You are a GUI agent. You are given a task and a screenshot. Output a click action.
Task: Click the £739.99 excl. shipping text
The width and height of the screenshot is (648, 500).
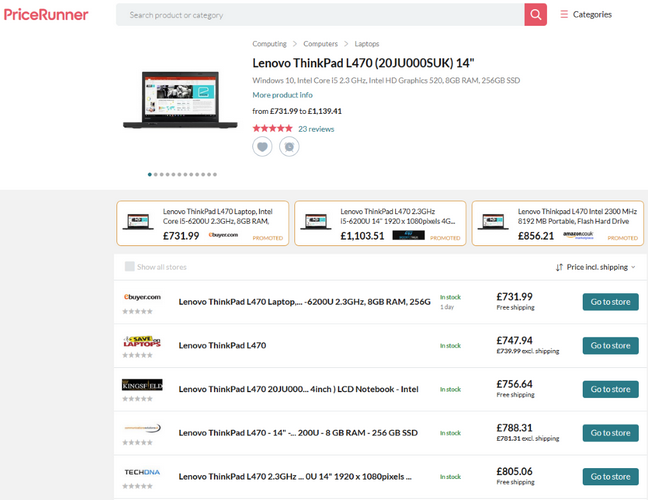pyautogui.click(x=528, y=351)
